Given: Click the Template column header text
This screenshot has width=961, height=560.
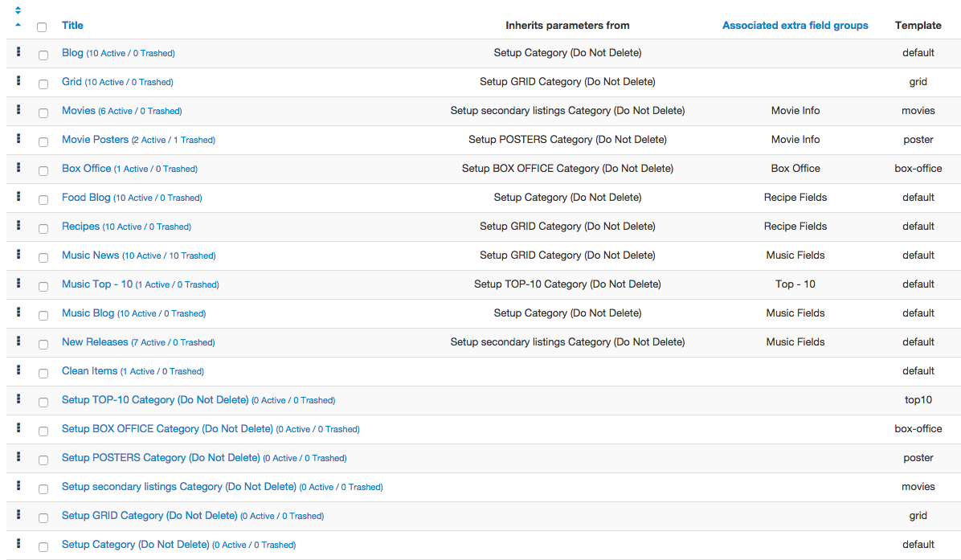Looking at the screenshot, I should click(918, 25).
